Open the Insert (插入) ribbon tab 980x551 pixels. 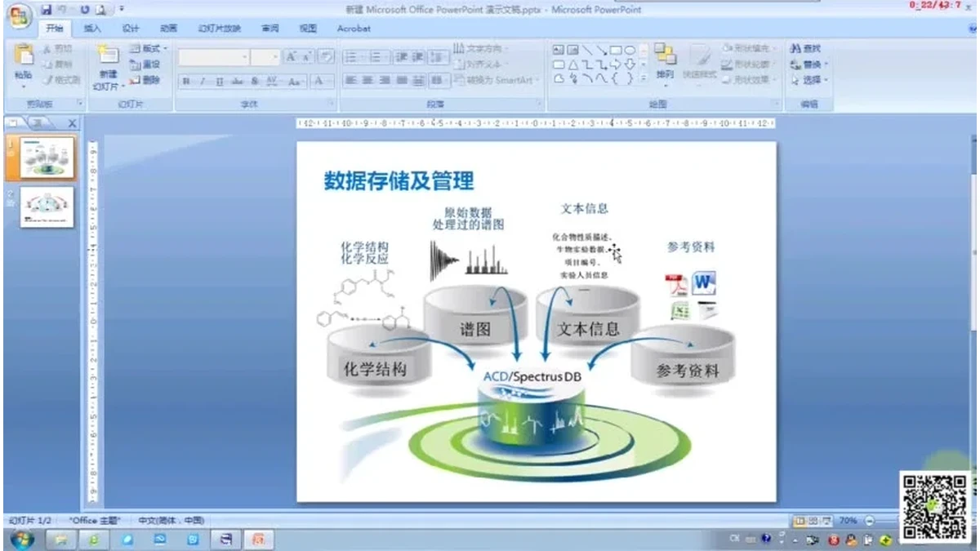click(92, 29)
